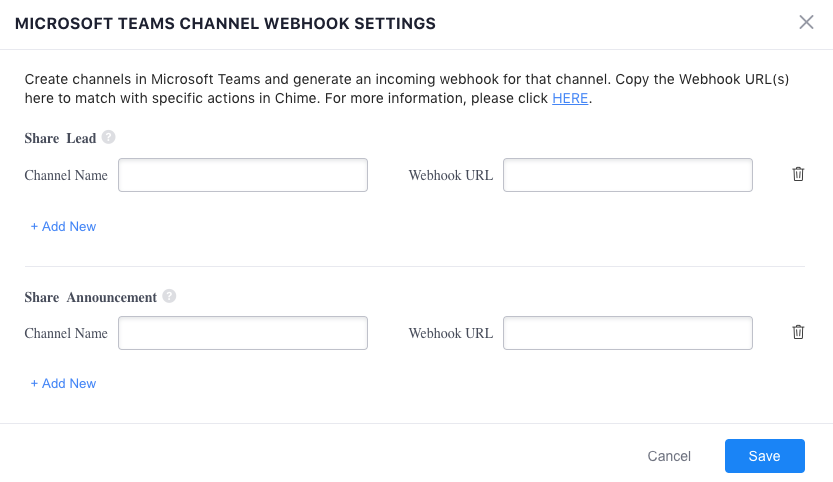Click the Webhook URL label under Share Announcement
The width and height of the screenshot is (833, 482).
(x=450, y=333)
